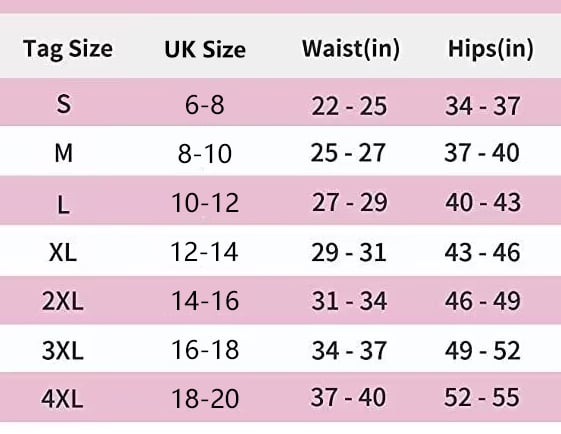Select the 4XL tag size cell
The width and height of the screenshot is (561, 434).
click(62, 399)
